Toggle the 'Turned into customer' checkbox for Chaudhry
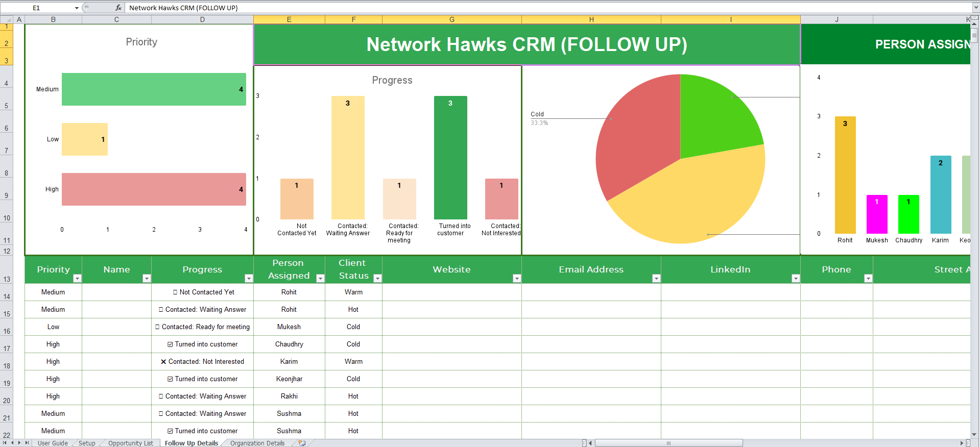Image resolution: width=980 pixels, height=447 pixels. point(170,344)
